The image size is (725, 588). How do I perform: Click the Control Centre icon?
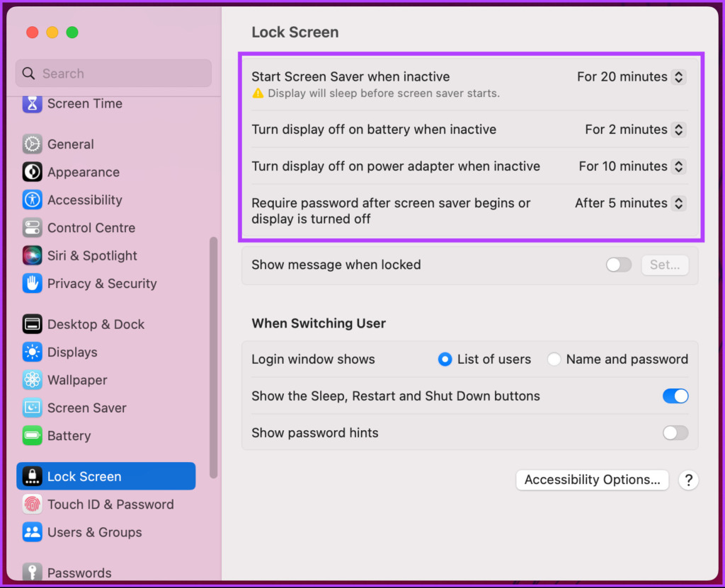[91, 228]
